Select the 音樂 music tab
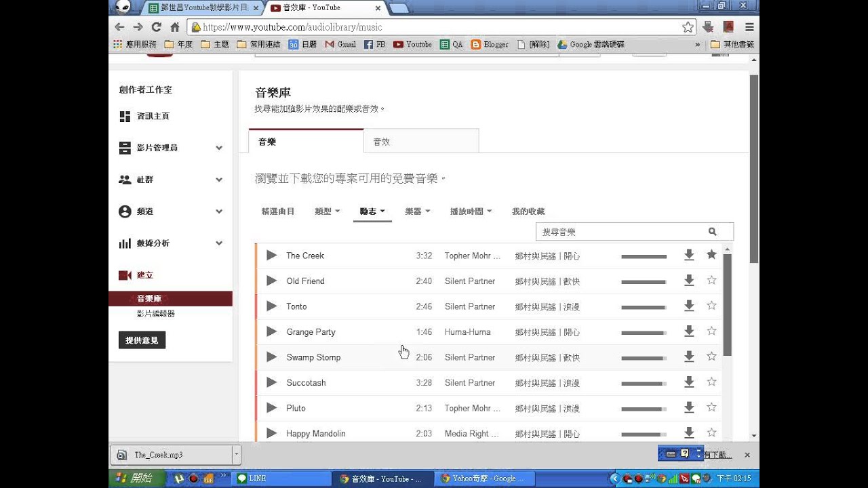 point(307,141)
